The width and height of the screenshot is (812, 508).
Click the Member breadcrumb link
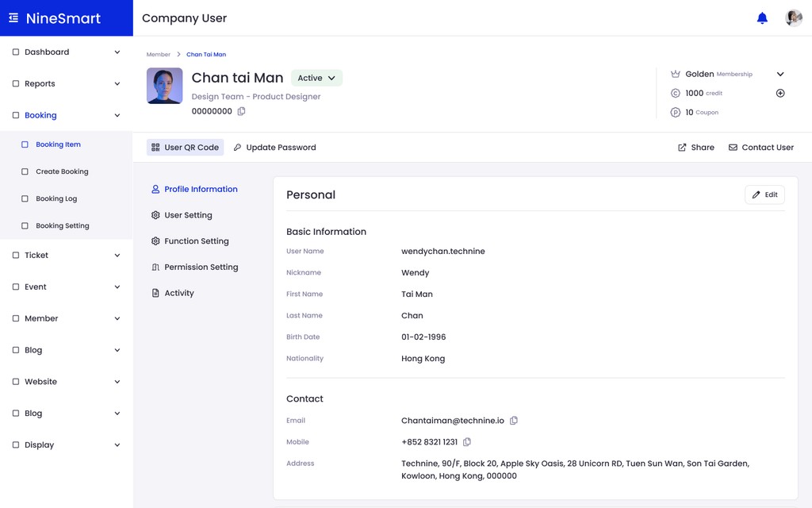click(158, 55)
